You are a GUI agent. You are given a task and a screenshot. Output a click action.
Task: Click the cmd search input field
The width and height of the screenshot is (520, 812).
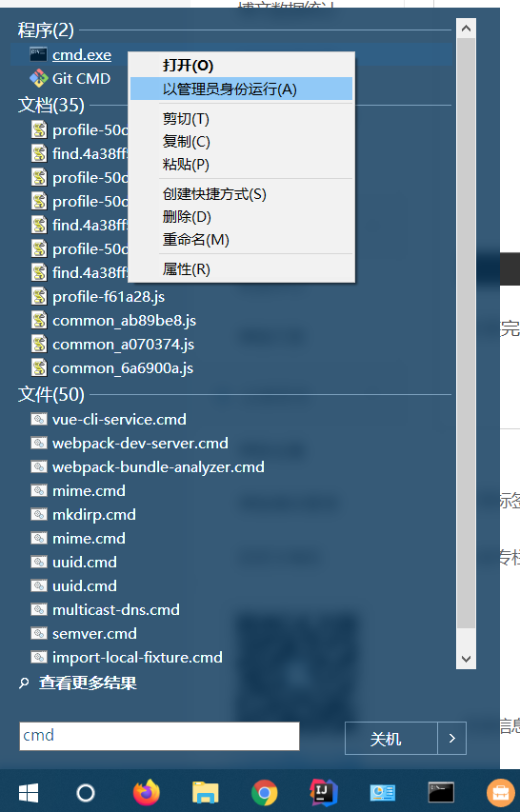click(x=159, y=736)
